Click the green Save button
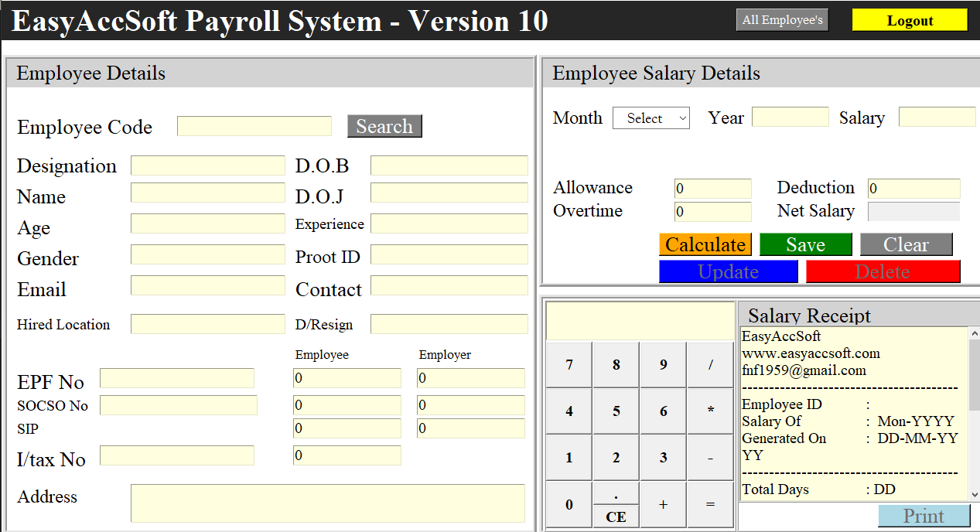980x532 pixels. coord(806,244)
